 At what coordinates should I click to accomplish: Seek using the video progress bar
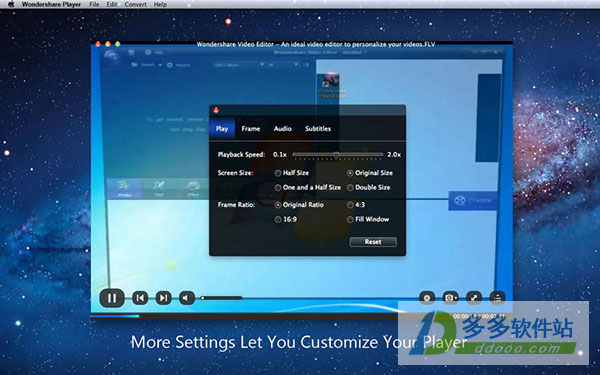[272, 316]
